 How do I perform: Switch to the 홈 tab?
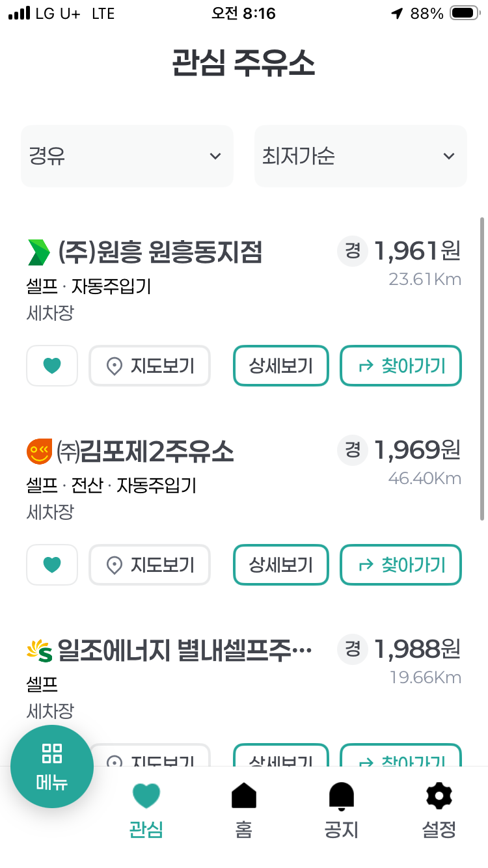(x=244, y=810)
